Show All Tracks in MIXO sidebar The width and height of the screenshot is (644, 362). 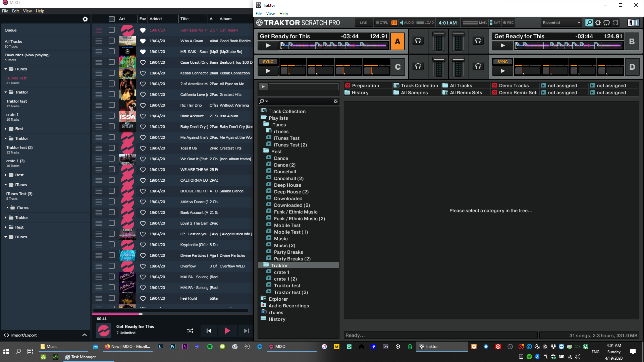[x=46, y=44]
